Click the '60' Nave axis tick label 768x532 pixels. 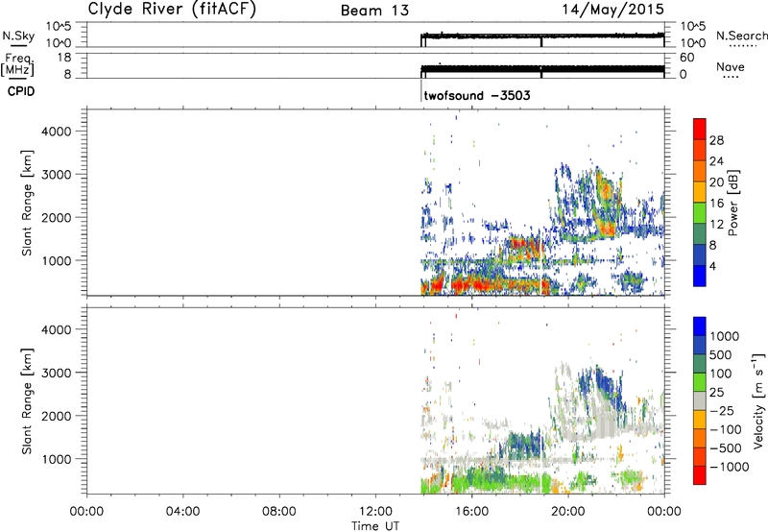pos(686,58)
